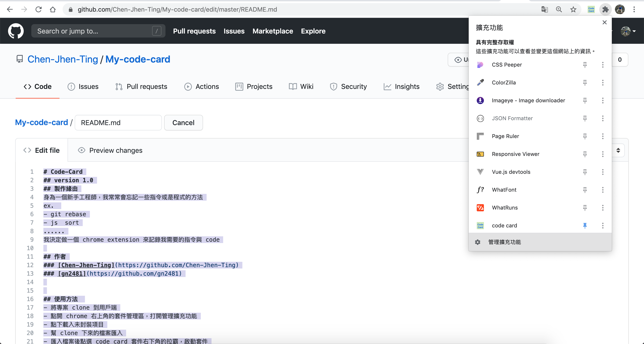Open more options for JSON Formatter
This screenshot has height=344, width=644.
[602, 118]
